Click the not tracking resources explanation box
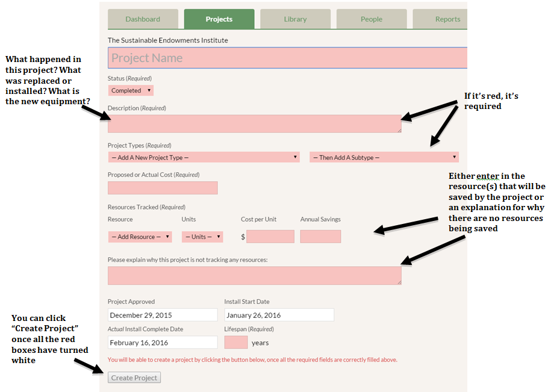The image size is (548, 392). point(254,276)
